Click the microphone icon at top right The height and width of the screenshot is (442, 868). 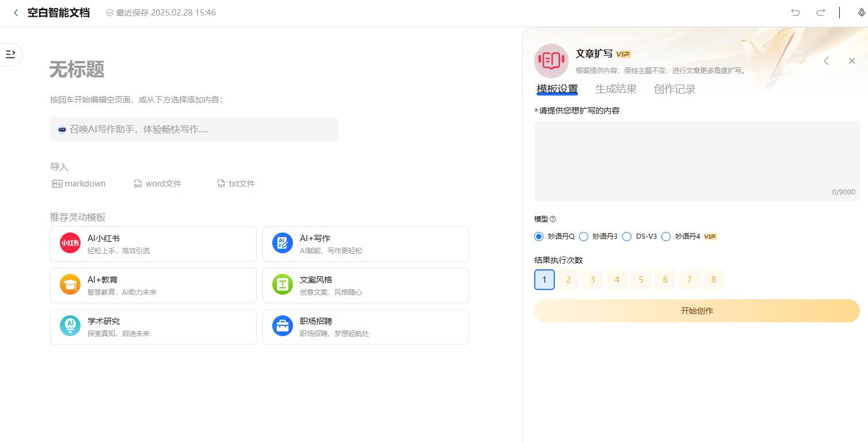click(861, 13)
